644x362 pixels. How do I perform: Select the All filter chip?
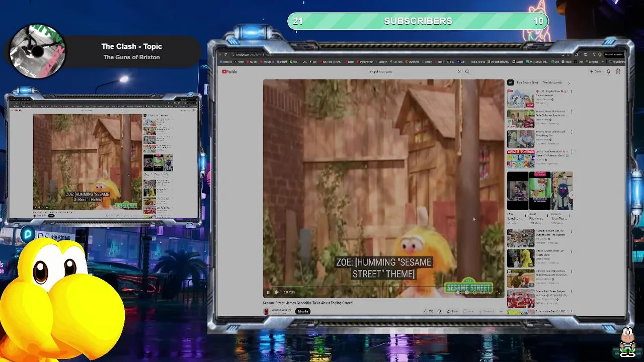510,82
